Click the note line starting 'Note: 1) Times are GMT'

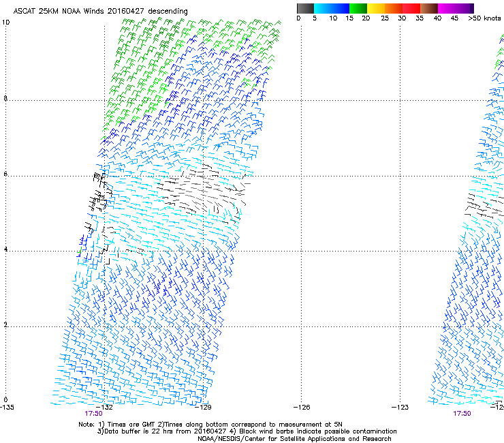coord(210,425)
